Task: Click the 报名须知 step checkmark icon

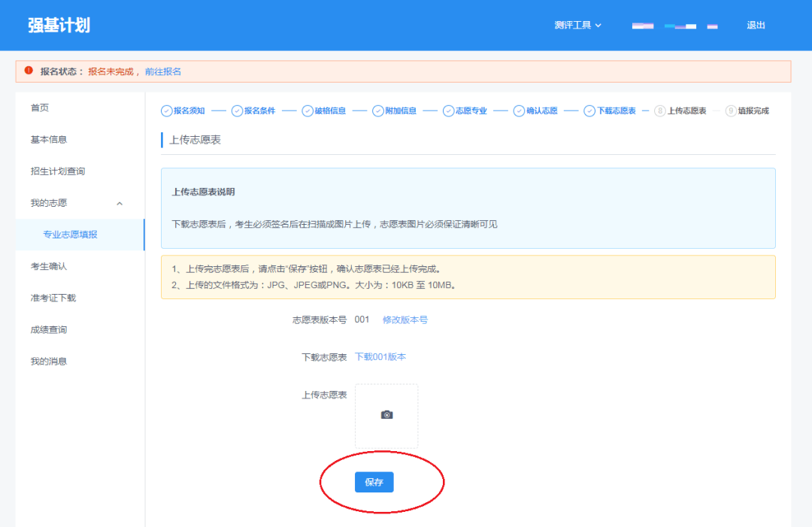Action: pos(166,111)
